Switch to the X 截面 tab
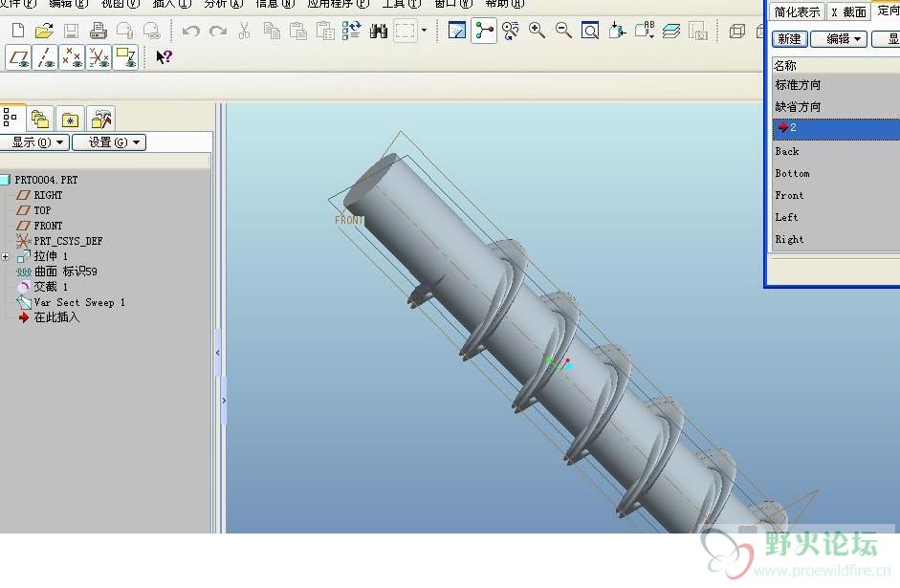Image resolution: width=900 pixels, height=588 pixels. 849,11
